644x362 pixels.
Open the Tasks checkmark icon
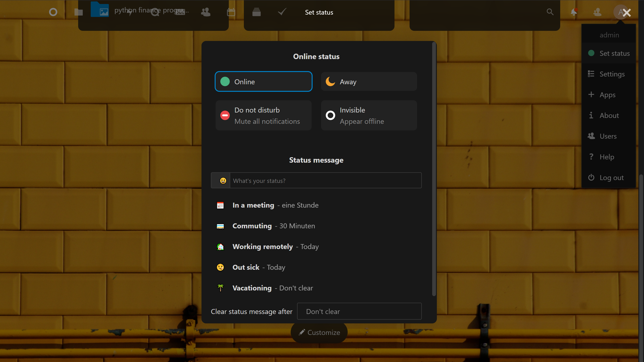pyautogui.click(x=282, y=12)
